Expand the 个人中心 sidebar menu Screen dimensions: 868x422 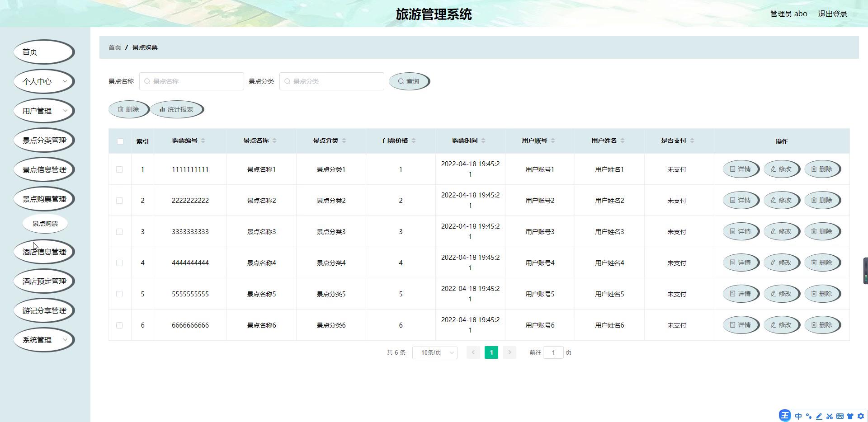click(x=44, y=82)
